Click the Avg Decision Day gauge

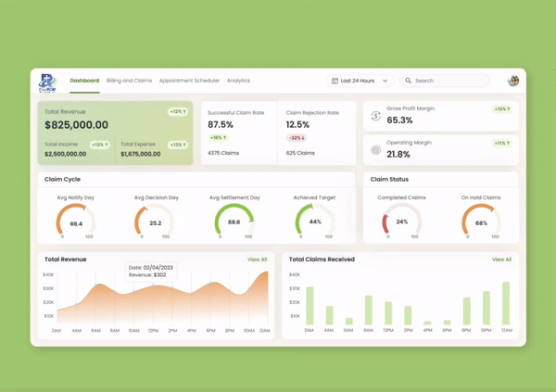[x=155, y=222]
